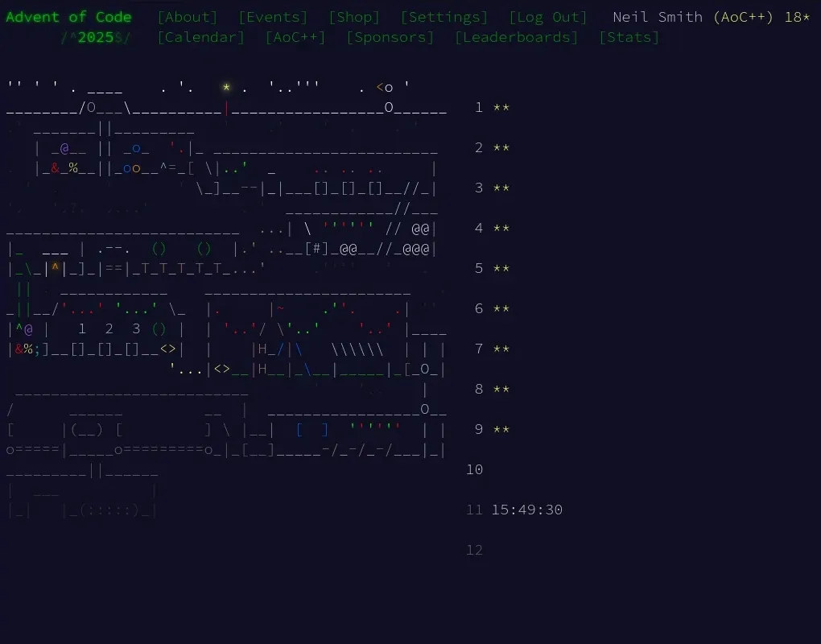Screen dimensions: 821x644
Task: Click the 18-star count beside Neil Smith
Action: coord(797,16)
